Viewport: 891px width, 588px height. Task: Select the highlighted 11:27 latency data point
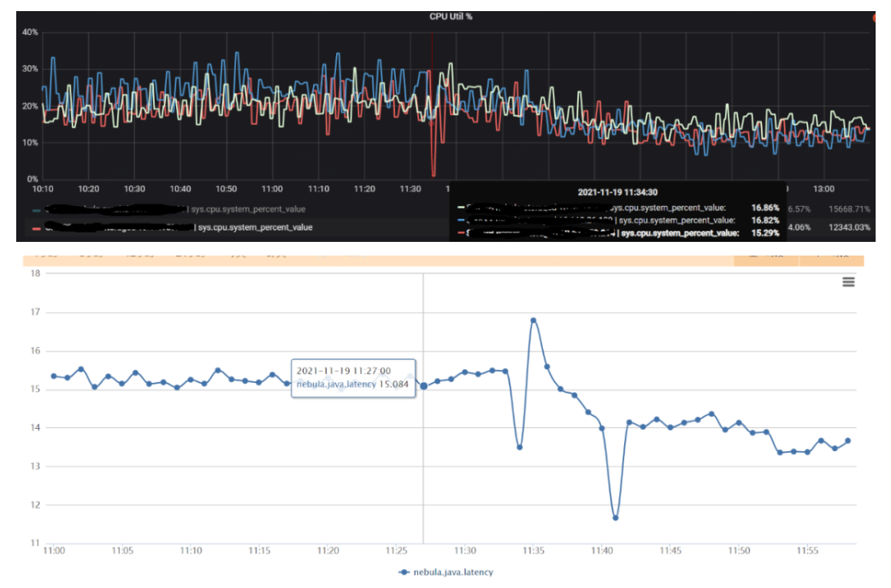423,385
